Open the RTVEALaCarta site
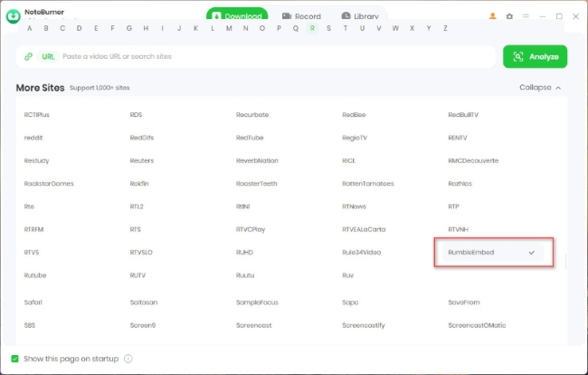The width and height of the screenshot is (588, 375). pos(364,229)
